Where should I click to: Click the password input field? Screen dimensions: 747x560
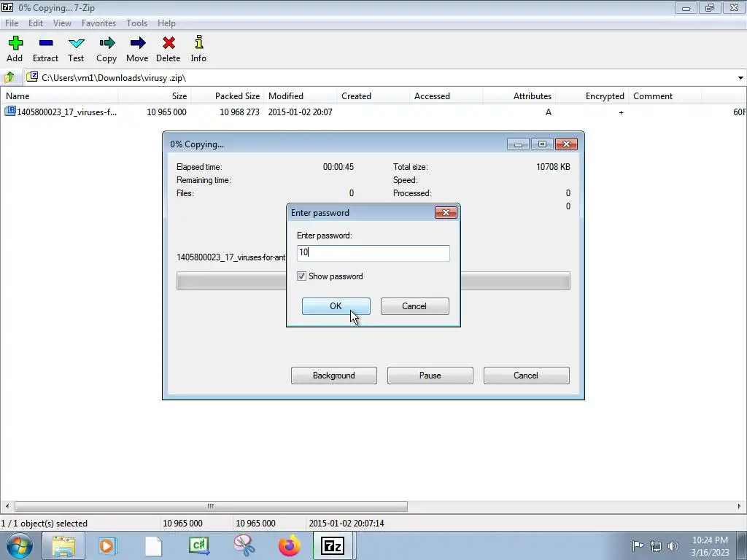pos(373,253)
